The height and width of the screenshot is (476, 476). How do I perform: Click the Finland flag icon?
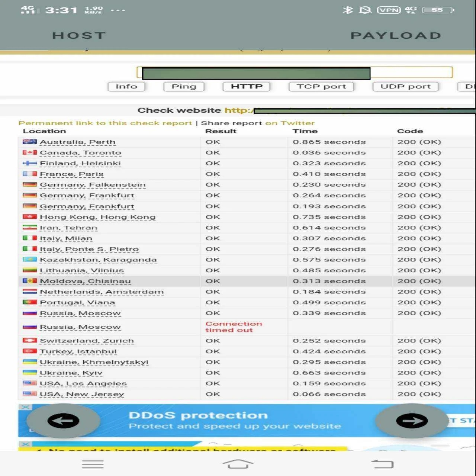pyautogui.click(x=30, y=163)
